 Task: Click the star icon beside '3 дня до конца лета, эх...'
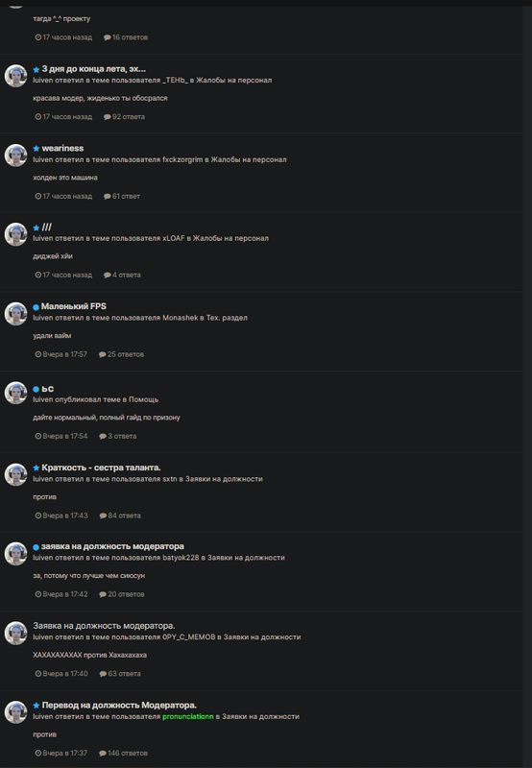tap(36, 69)
